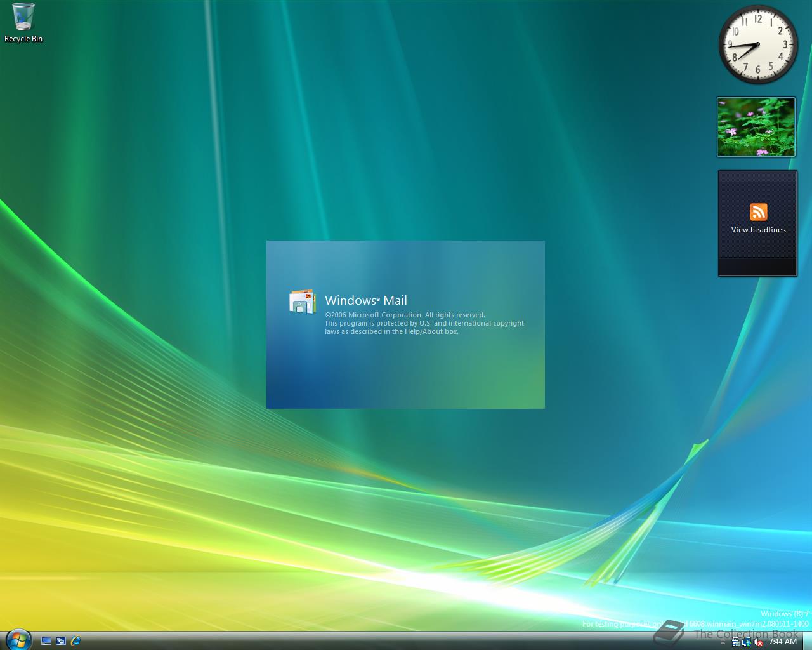Open the Recycle Bin desktop icon
This screenshot has width=812, height=650.
(x=23, y=23)
